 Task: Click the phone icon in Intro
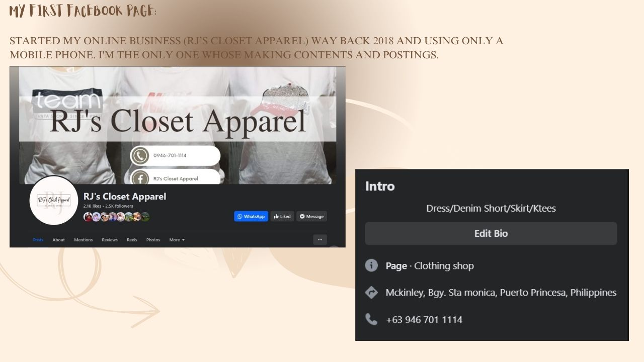(x=371, y=319)
